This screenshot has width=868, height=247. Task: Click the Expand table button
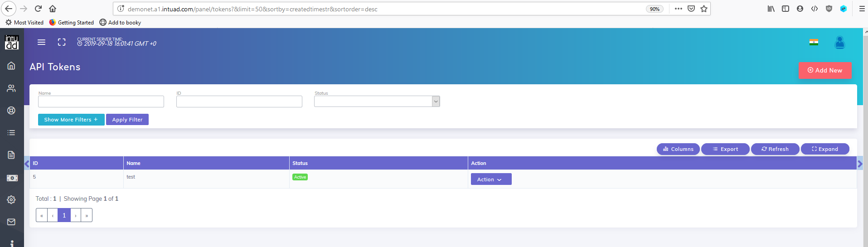point(825,149)
